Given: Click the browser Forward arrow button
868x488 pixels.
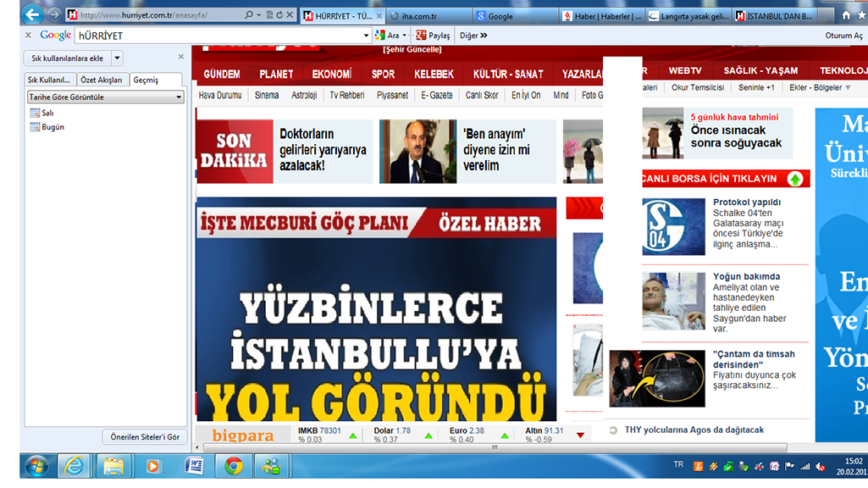Looking at the screenshot, I should 54,14.
